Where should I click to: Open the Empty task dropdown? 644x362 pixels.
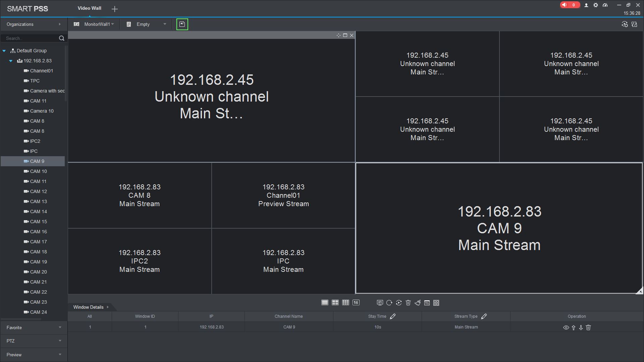point(164,24)
